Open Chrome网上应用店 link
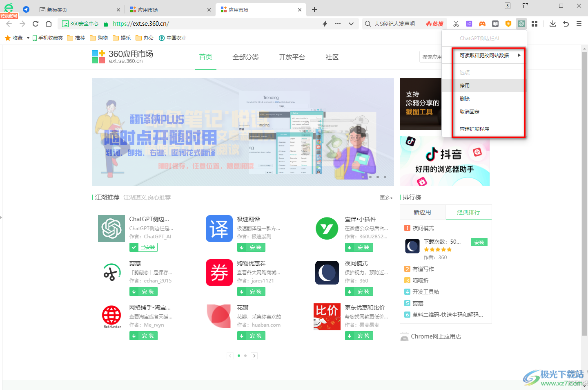This screenshot has width=588, height=390. click(x=431, y=336)
